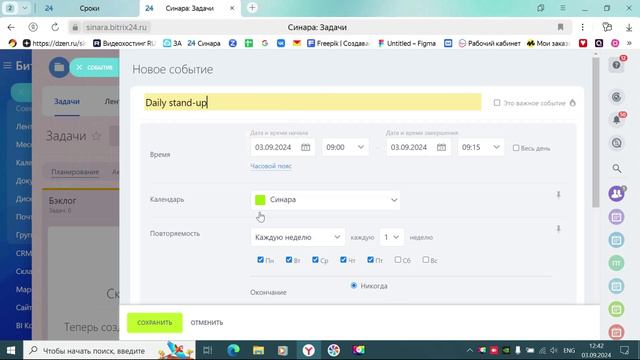Check the Сб weekday checkbox
The image size is (640, 360).
coord(398,260)
